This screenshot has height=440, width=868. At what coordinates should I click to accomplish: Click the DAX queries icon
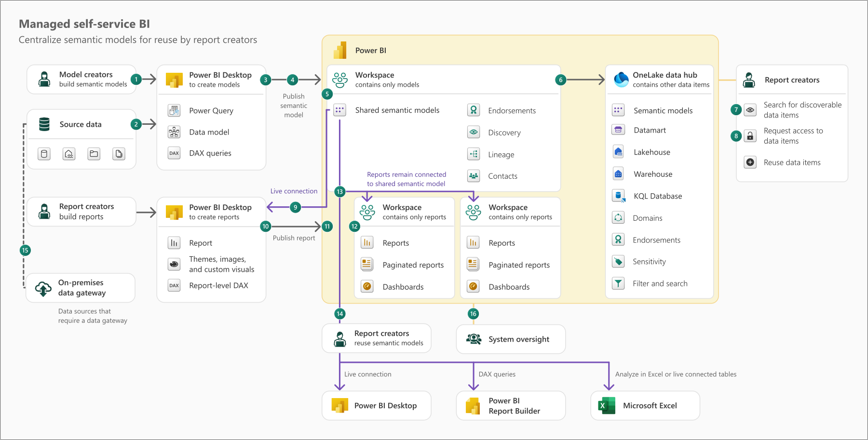(174, 153)
